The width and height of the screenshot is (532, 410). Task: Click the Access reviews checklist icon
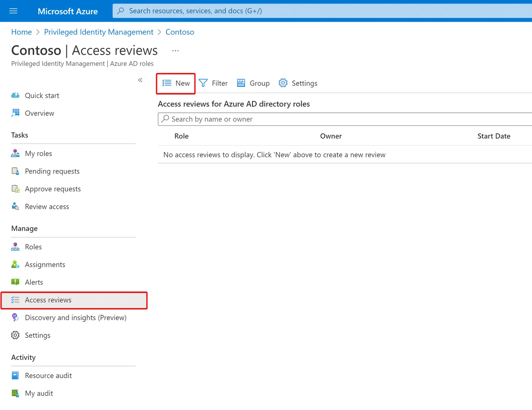15,300
